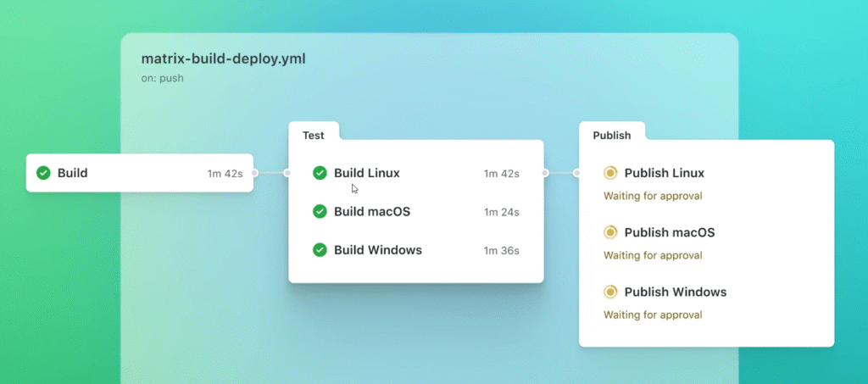Click the Publish Linux pending status icon
The image size is (868, 384).
[610, 173]
